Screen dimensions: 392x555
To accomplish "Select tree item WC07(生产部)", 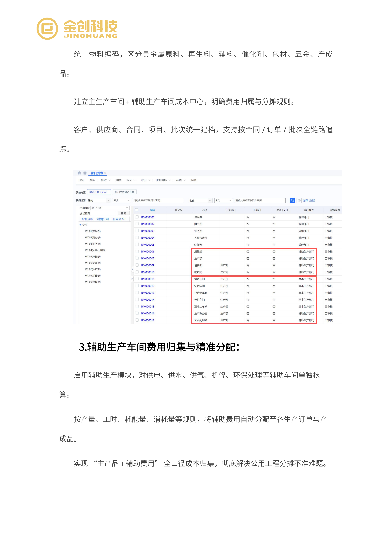I will 93,269.
